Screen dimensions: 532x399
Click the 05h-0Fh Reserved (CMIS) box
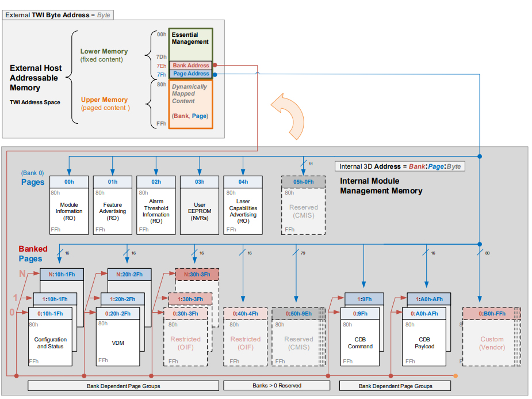click(x=303, y=205)
